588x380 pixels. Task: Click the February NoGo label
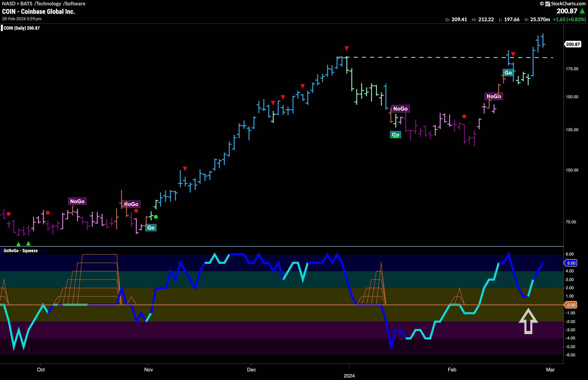(x=494, y=97)
